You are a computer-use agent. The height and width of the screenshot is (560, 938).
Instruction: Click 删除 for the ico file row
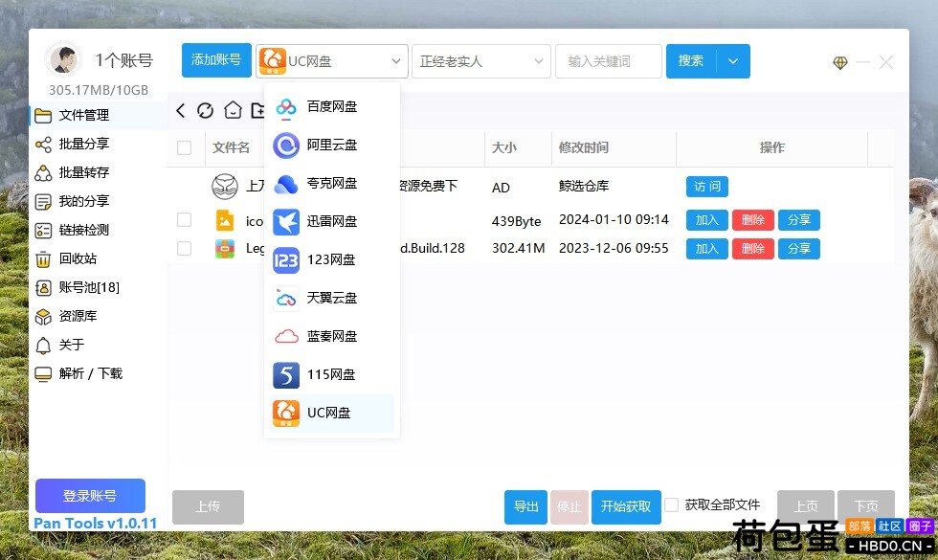pyautogui.click(x=753, y=220)
